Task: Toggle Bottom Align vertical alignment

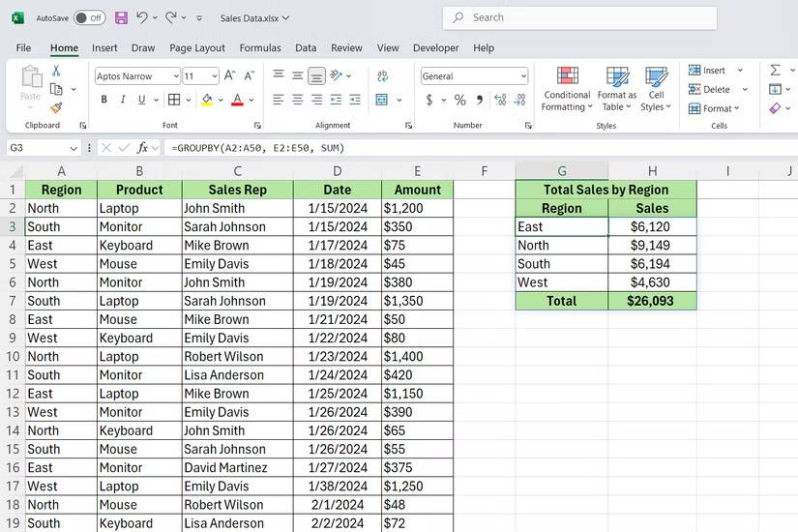Action: [x=316, y=75]
